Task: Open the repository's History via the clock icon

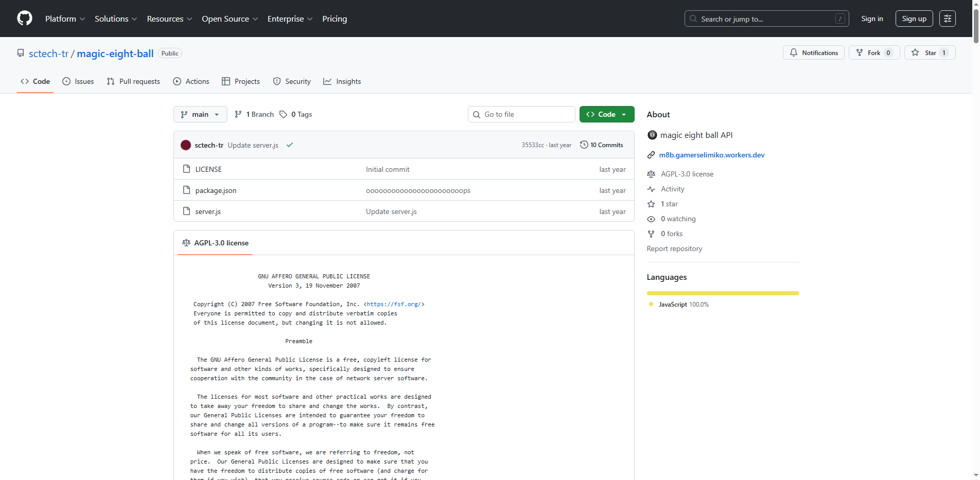Action: point(584,145)
